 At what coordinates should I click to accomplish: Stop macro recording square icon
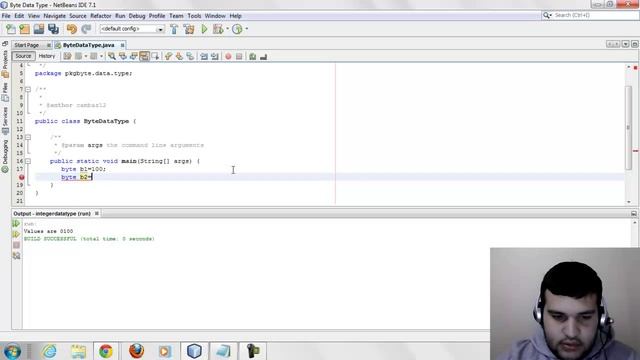coord(239,56)
